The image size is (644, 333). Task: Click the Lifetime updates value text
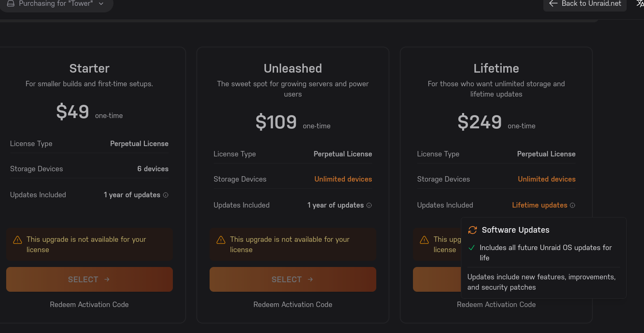(x=540, y=205)
